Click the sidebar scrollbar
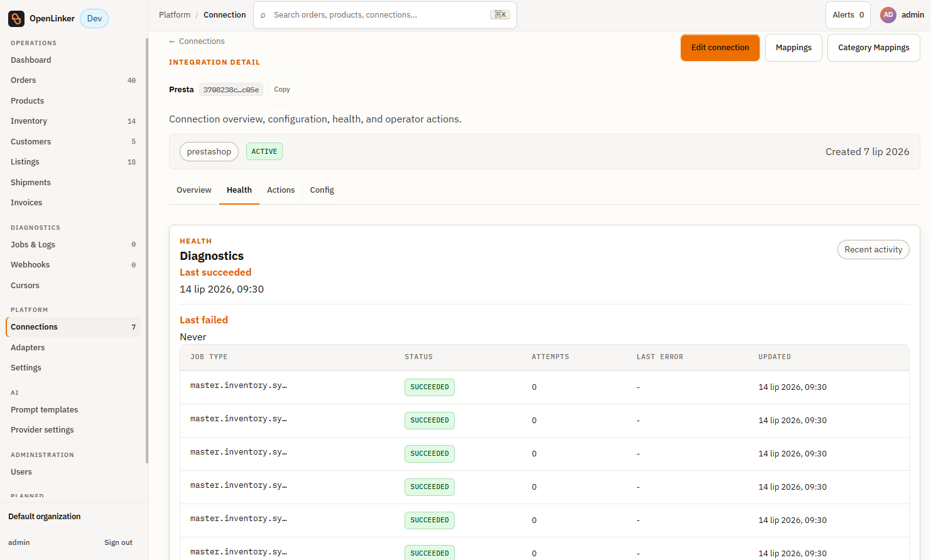Image resolution: width=931 pixels, height=560 pixels. pyautogui.click(x=147, y=251)
